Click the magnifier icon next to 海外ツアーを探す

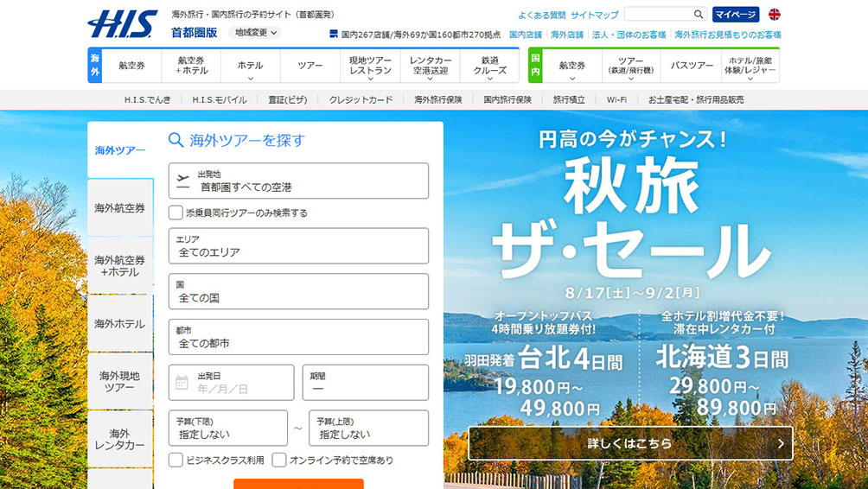tap(176, 140)
